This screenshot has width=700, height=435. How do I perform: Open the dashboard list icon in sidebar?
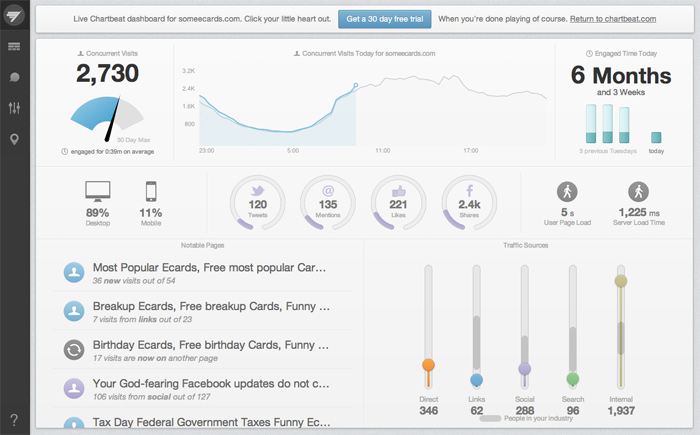[14, 46]
